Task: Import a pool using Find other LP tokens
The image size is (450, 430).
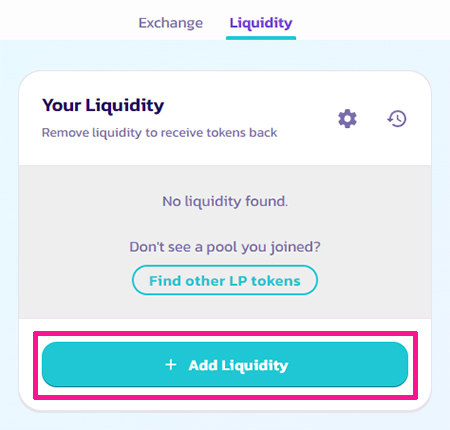Action: click(x=225, y=280)
